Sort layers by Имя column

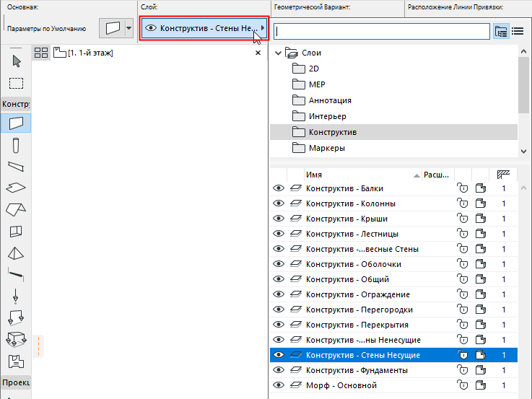362,175
